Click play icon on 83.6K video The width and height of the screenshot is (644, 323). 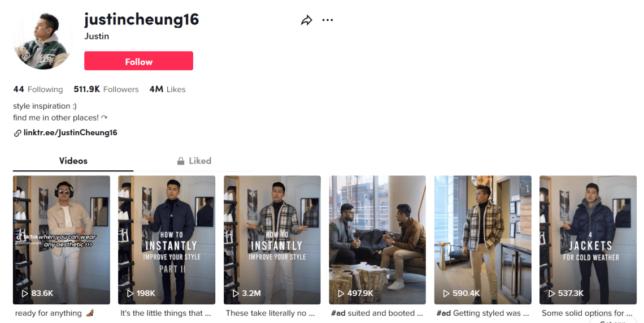click(24, 294)
